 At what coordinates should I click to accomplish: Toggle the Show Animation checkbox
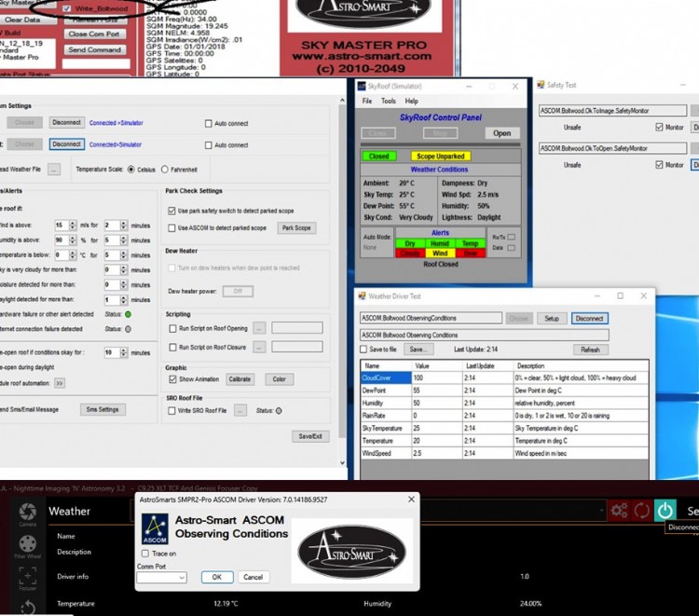(x=172, y=379)
